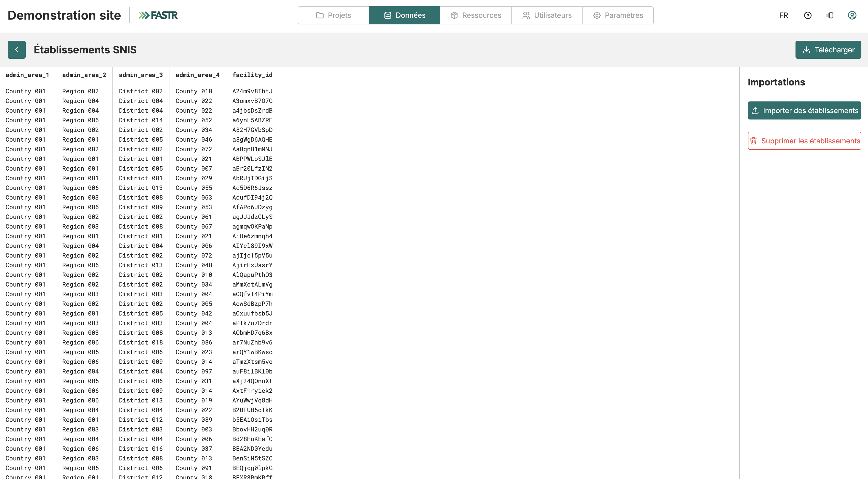Click the FASTR logo

(x=158, y=16)
